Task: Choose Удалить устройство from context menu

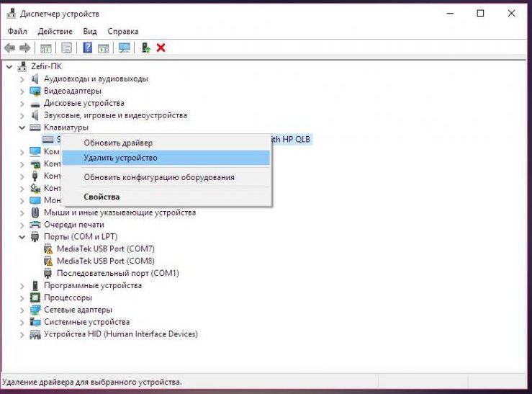Action: click(120, 158)
